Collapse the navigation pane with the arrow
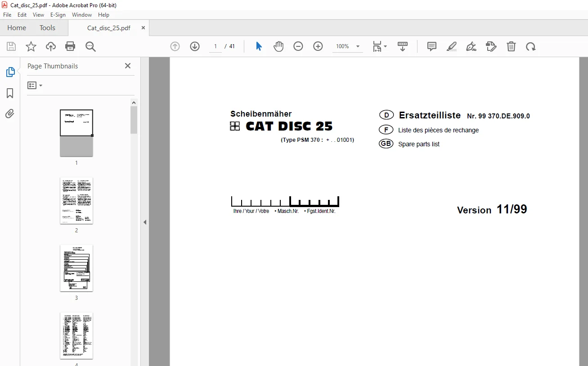Viewport: 588px width, 366px height. pyautogui.click(x=145, y=222)
